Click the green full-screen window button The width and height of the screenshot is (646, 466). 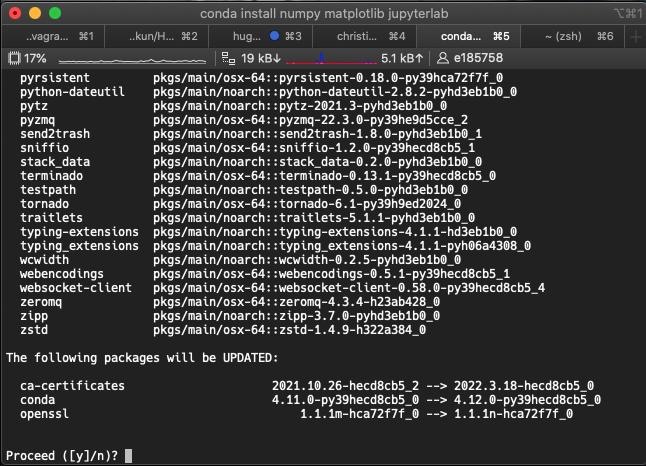pyautogui.click(x=55, y=13)
